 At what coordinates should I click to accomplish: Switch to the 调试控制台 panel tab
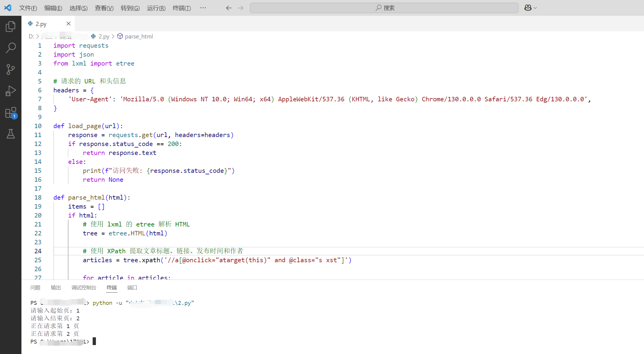84,288
